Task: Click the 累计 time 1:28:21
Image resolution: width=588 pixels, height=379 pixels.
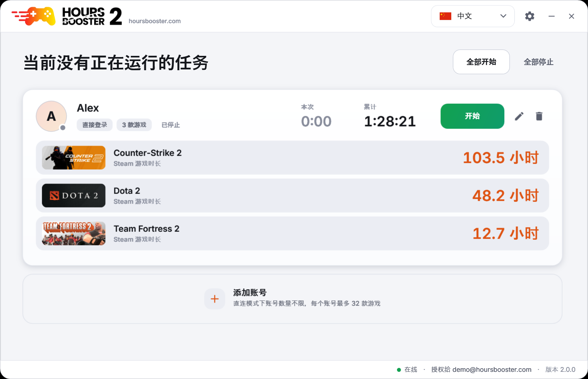Action: [390, 121]
